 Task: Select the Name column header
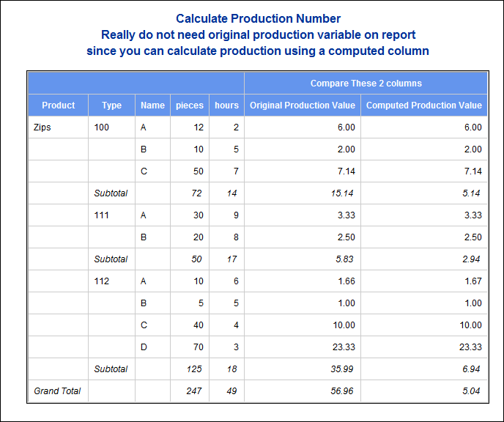(152, 105)
